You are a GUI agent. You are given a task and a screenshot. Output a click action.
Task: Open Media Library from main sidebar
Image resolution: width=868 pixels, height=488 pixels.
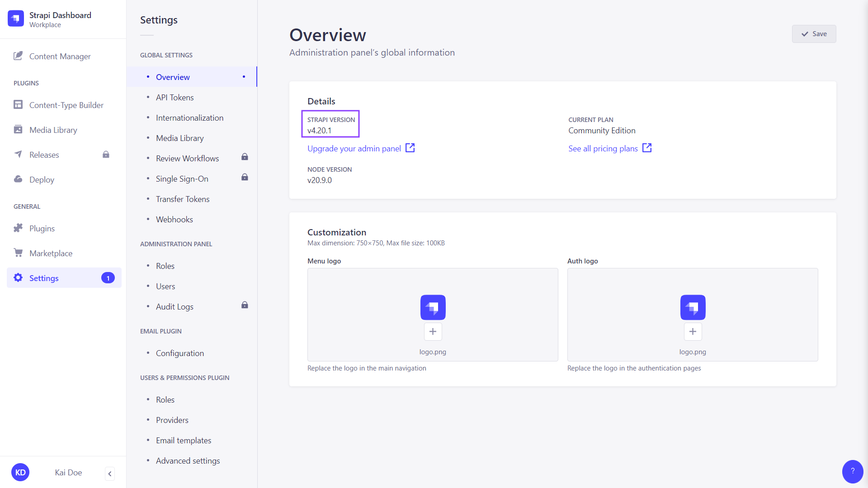click(x=53, y=130)
